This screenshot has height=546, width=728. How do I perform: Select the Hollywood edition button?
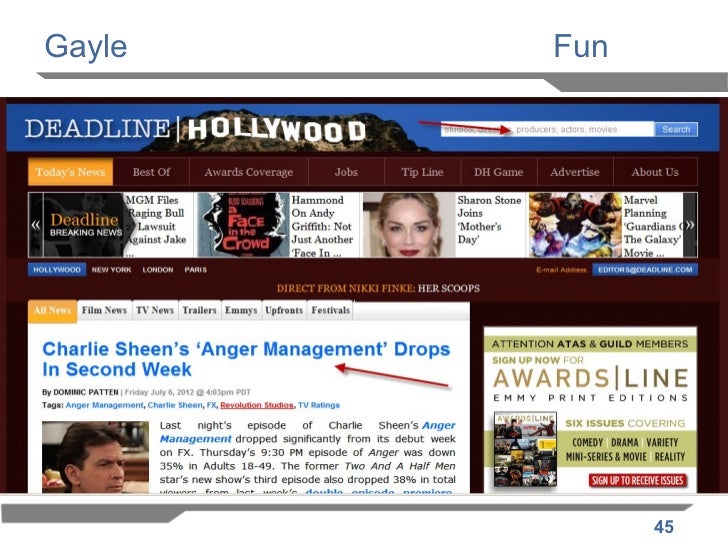[57, 270]
